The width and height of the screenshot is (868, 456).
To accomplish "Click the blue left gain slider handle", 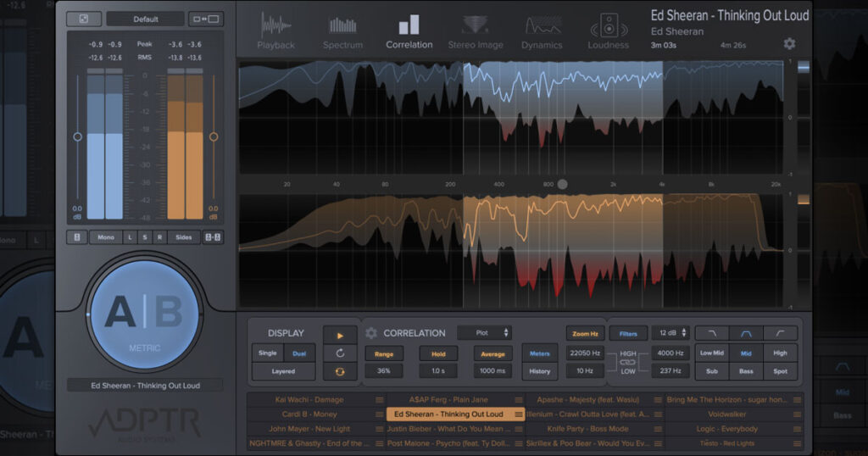I will click(x=77, y=136).
